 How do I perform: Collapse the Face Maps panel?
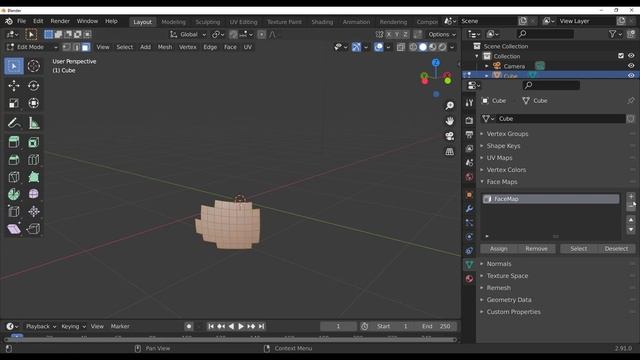pyautogui.click(x=502, y=182)
